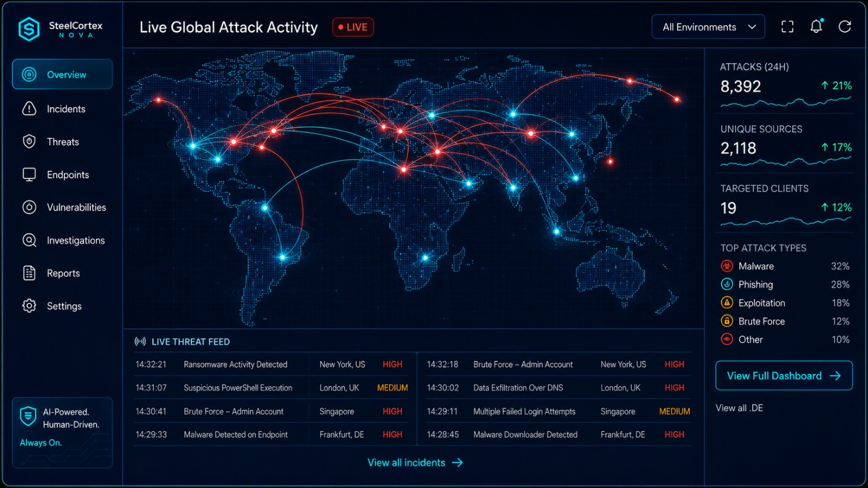Click Phishing 28% percentage
Image resolution: width=868 pixels, height=488 pixels.
pos(840,284)
